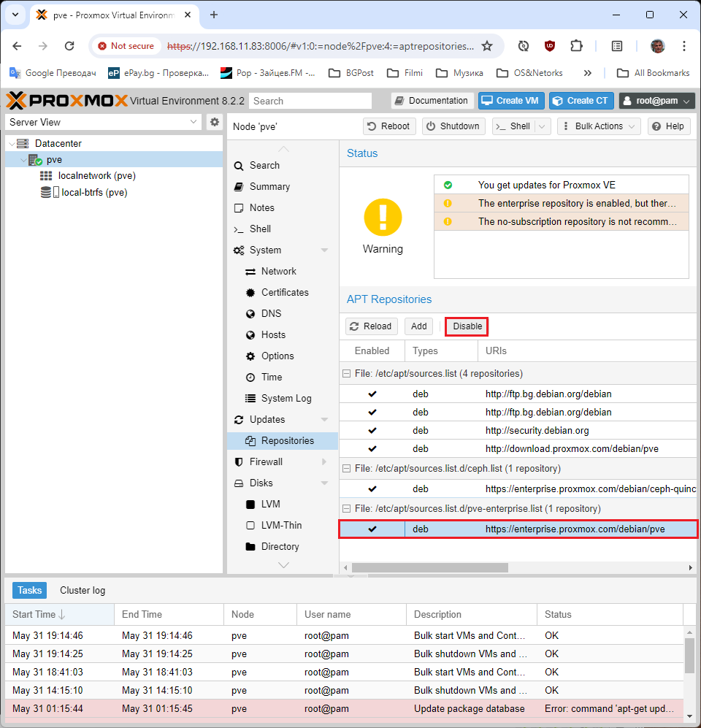Sort tasks by Start Time column
Screen dimensions: 701x728
59,614
